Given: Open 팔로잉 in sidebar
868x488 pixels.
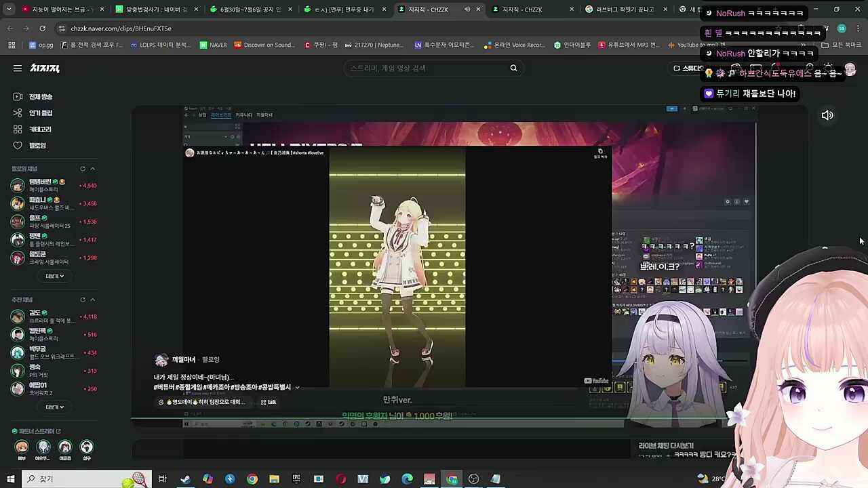Looking at the screenshot, I should coord(30,146).
